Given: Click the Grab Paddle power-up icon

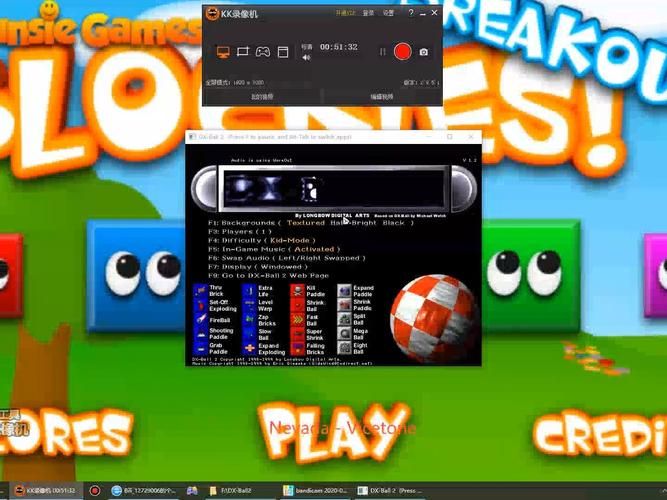Looking at the screenshot, I should tap(200, 349).
